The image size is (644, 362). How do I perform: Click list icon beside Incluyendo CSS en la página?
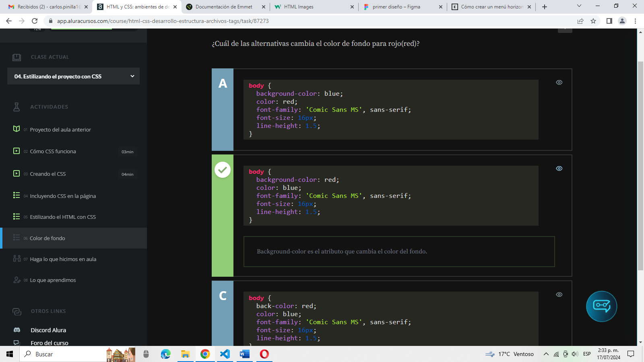click(x=17, y=195)
